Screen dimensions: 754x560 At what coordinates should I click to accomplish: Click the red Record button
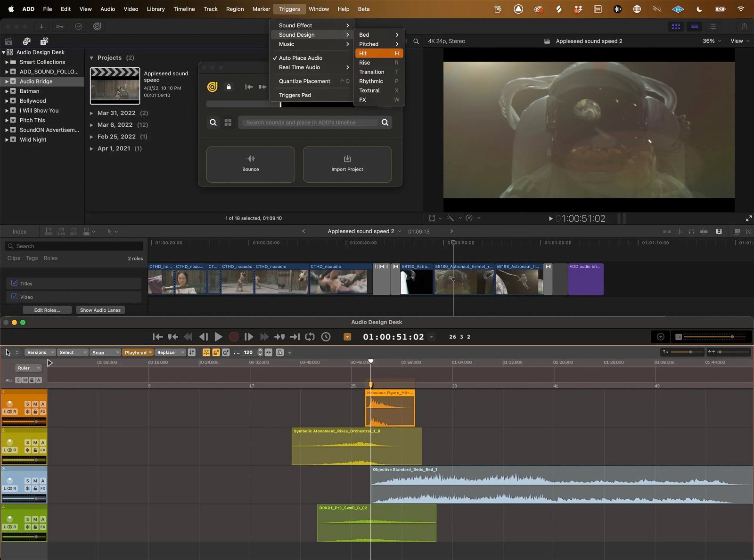click(233, 337)
